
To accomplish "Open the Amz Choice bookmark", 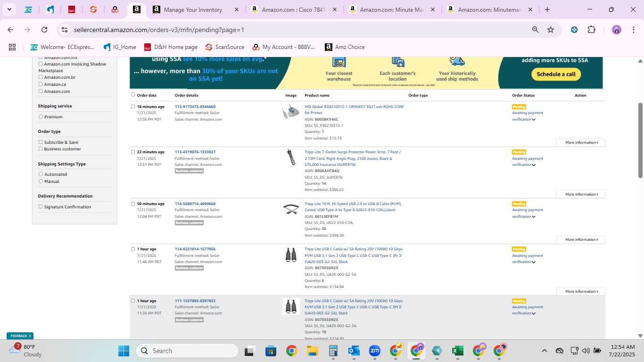I will click(345, 47).
